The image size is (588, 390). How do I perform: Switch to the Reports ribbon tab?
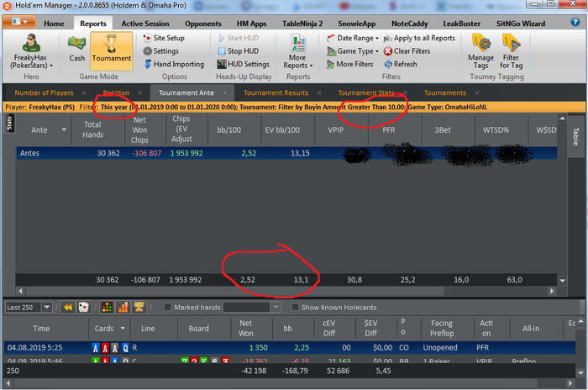point(93,24)
